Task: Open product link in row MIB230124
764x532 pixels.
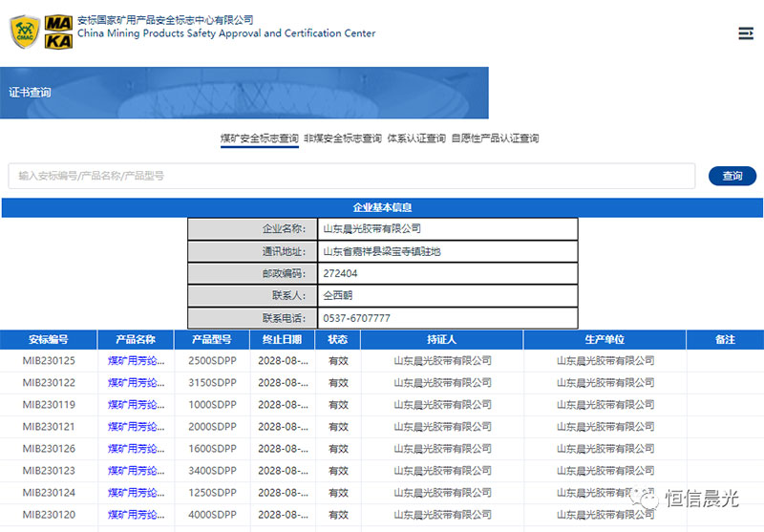Action: [136, 493]
